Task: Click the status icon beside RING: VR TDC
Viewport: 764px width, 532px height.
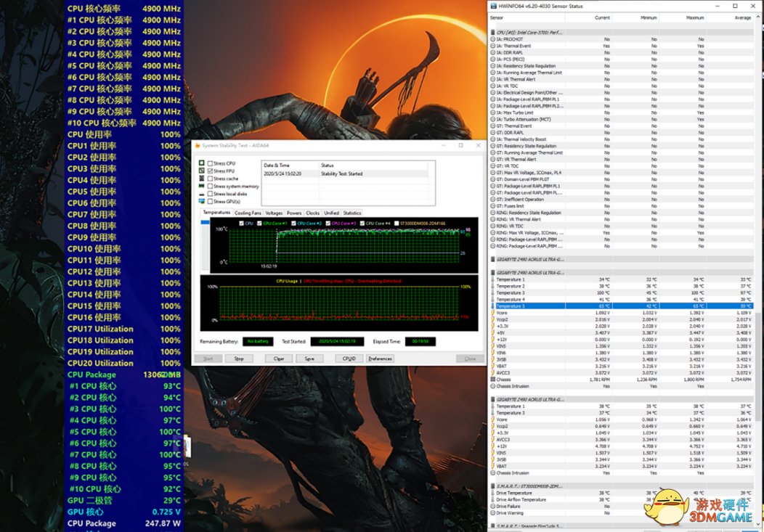Action: pyautogui.click(x=492, y=226)
